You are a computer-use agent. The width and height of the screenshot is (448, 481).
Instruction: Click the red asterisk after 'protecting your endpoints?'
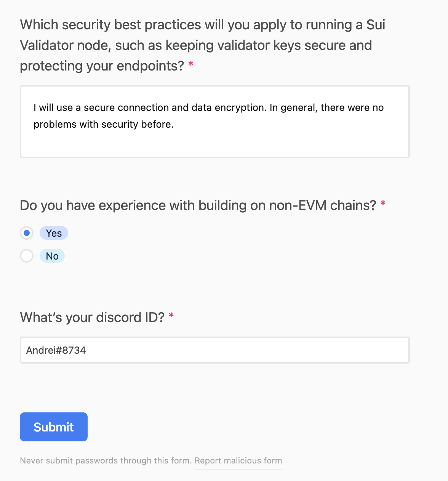coord(191,64)
